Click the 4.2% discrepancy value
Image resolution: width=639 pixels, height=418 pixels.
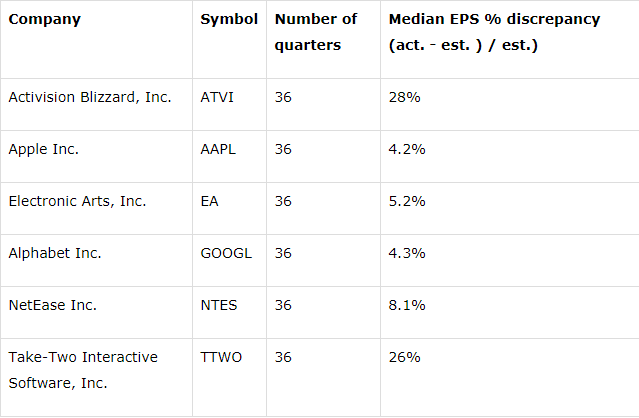(x=407, y=149)
